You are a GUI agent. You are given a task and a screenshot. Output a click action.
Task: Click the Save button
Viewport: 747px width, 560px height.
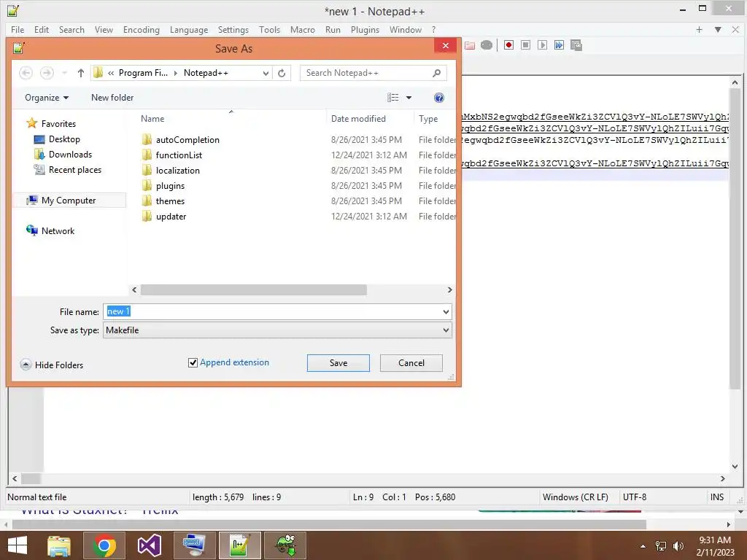338,363
